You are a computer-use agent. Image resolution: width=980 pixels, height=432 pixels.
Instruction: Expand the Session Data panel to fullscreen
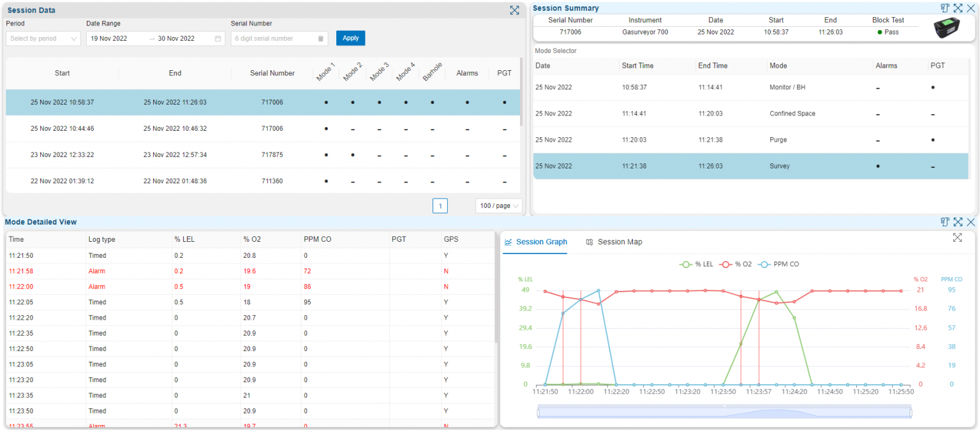coord(514,10)
